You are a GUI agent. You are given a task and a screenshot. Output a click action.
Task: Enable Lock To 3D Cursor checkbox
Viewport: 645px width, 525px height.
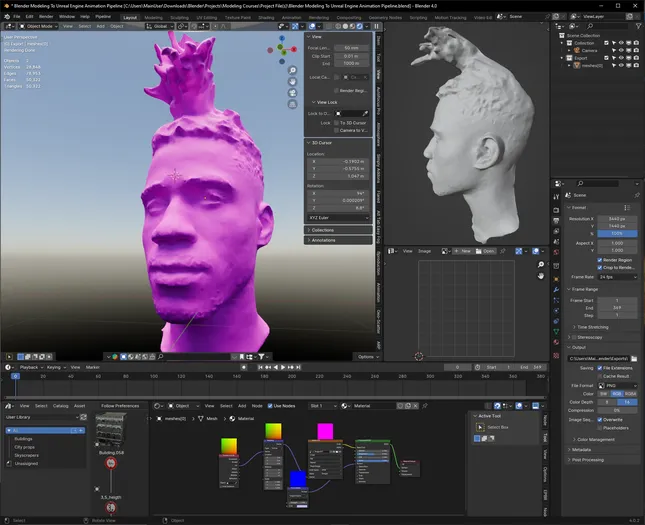pyautogui.click(x=336, y=123)
